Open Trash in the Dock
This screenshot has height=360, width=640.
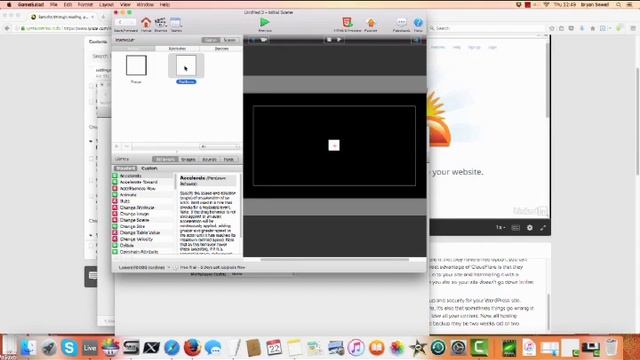611,348
